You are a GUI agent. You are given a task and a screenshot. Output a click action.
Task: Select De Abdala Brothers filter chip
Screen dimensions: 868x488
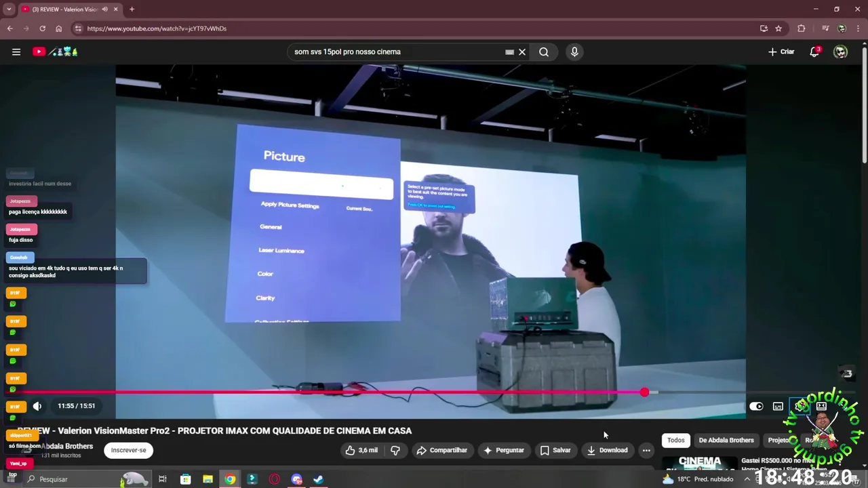point(726,440)
